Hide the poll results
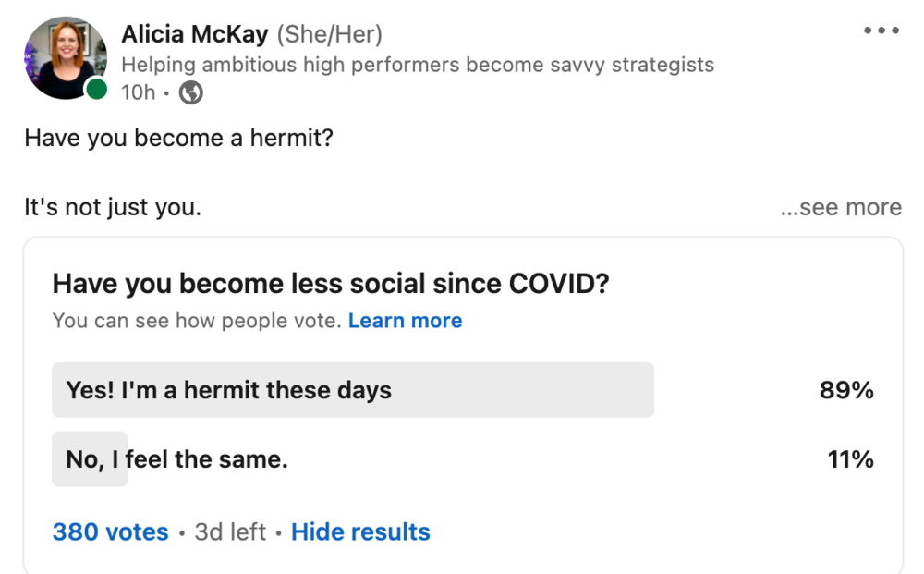924x574 pixels. 360,532
